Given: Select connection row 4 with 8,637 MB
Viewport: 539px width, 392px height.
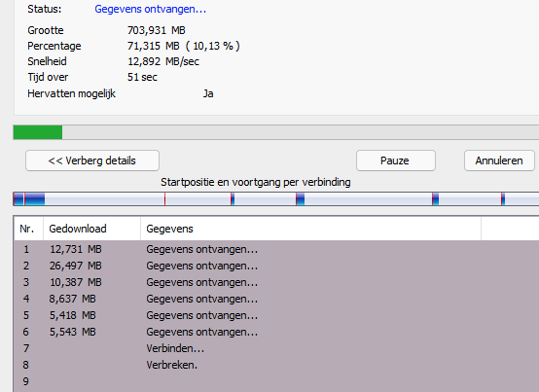Looking at the screenshot, I should pyautogui.click(x=276, y=299).
